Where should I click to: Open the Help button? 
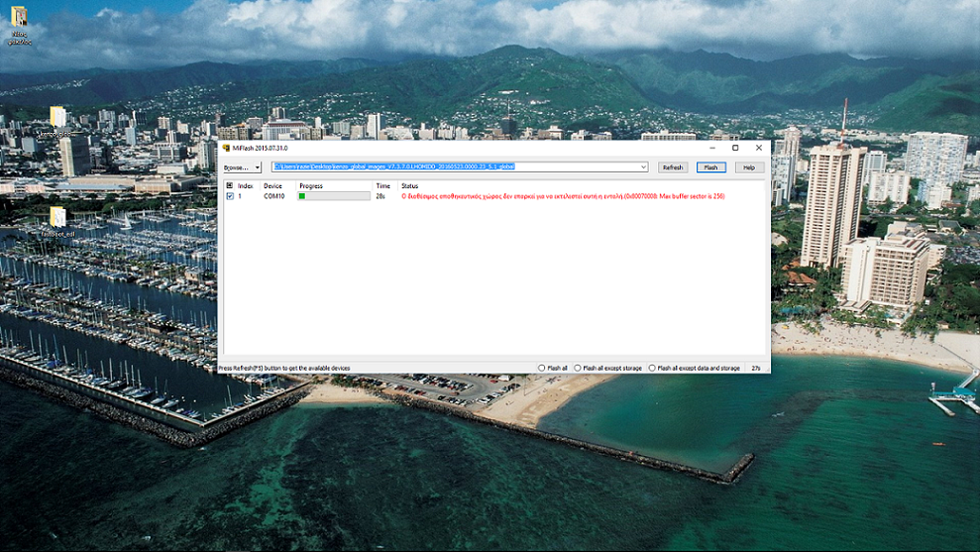click(x=749, y=167)
